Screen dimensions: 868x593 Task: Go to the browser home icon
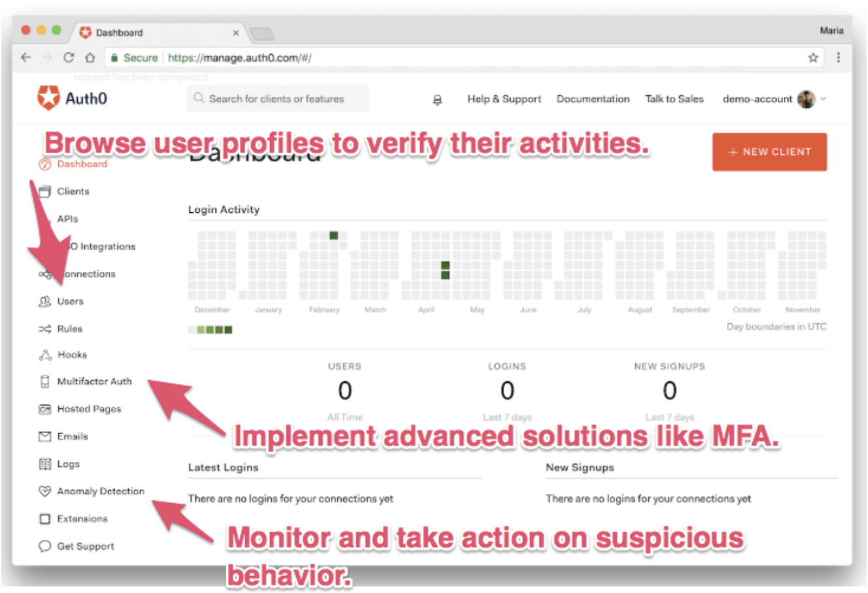[x=90, y=57]
